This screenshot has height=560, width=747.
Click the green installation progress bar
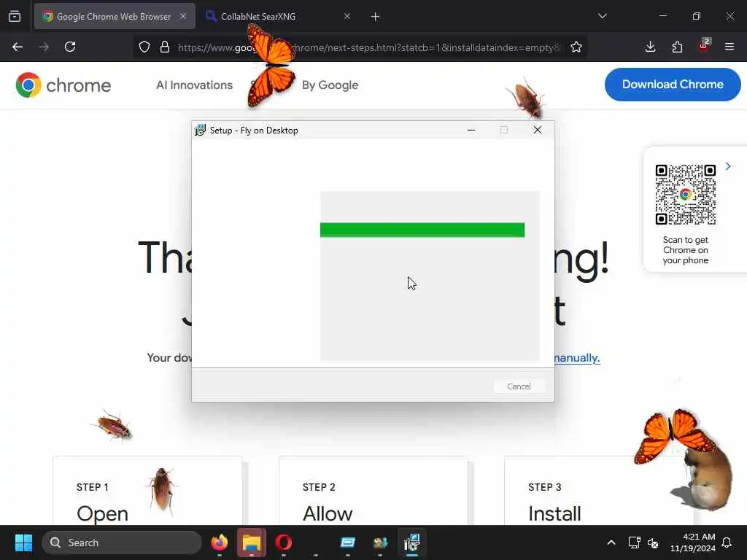(422, 230)
